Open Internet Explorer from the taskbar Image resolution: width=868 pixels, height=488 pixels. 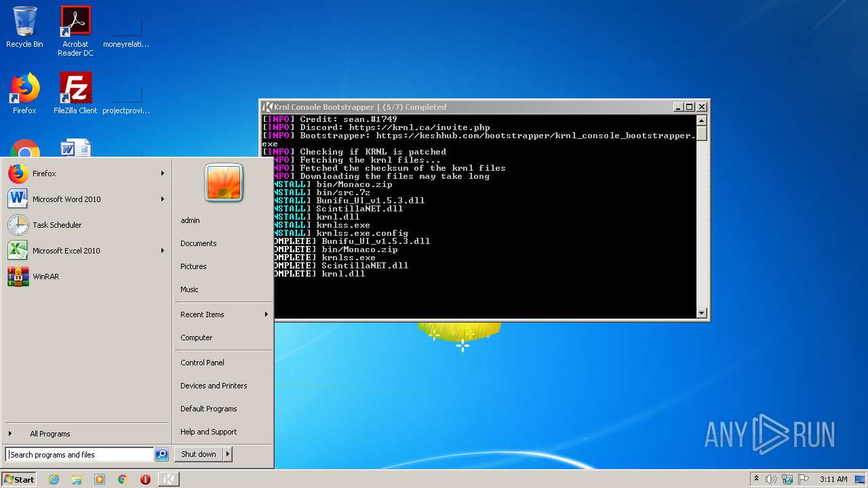tap(54, 479)
